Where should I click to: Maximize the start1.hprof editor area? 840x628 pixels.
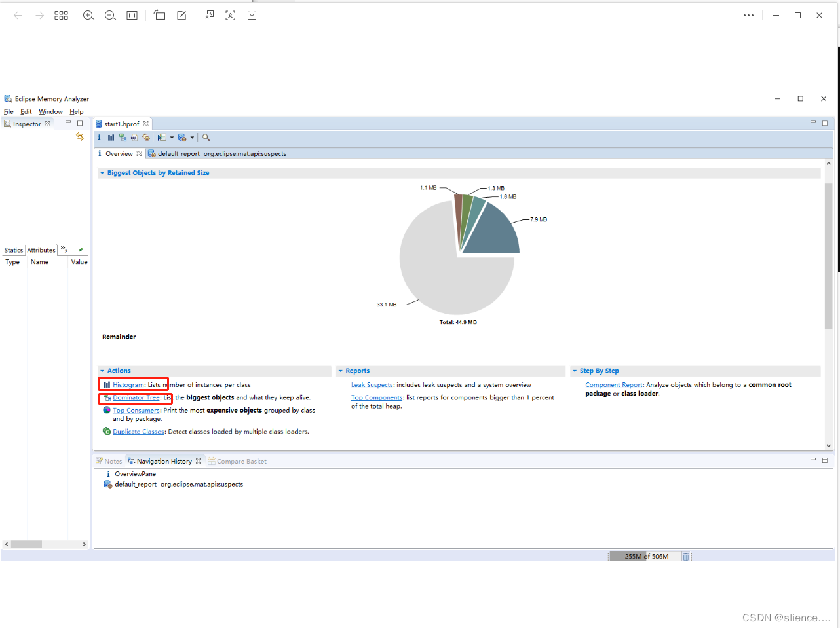(825, 122)
